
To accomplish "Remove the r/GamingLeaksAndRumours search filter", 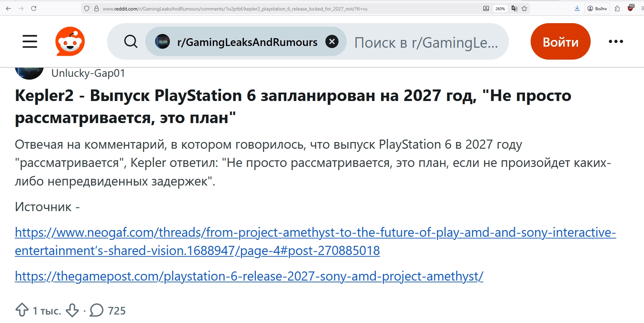I will click(332, 41).
